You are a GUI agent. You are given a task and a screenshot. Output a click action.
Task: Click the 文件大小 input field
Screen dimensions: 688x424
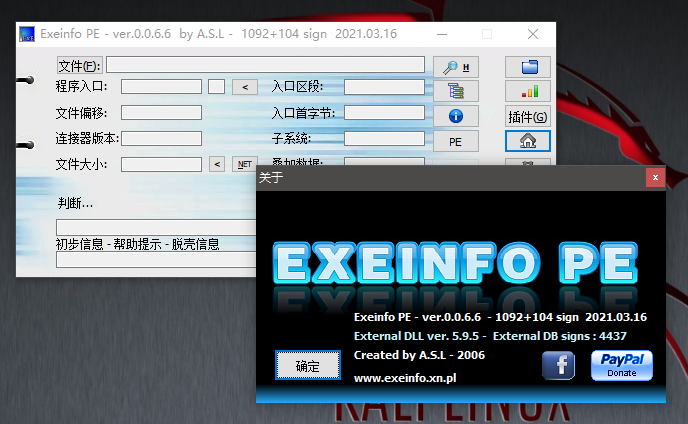pos(161,165)
